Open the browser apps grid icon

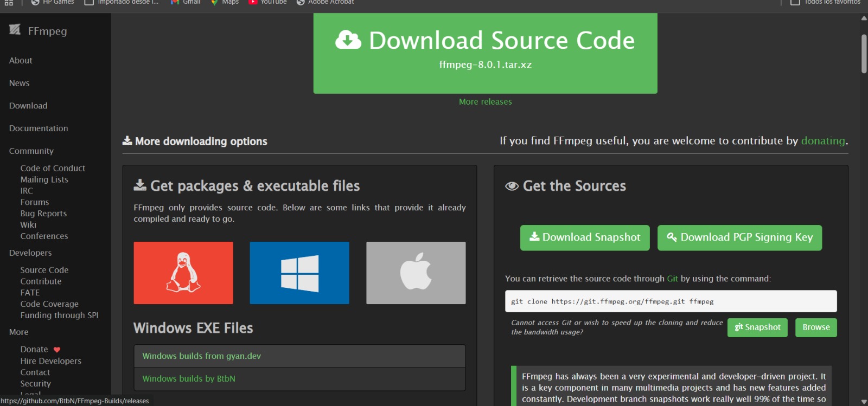pos(9,3)
